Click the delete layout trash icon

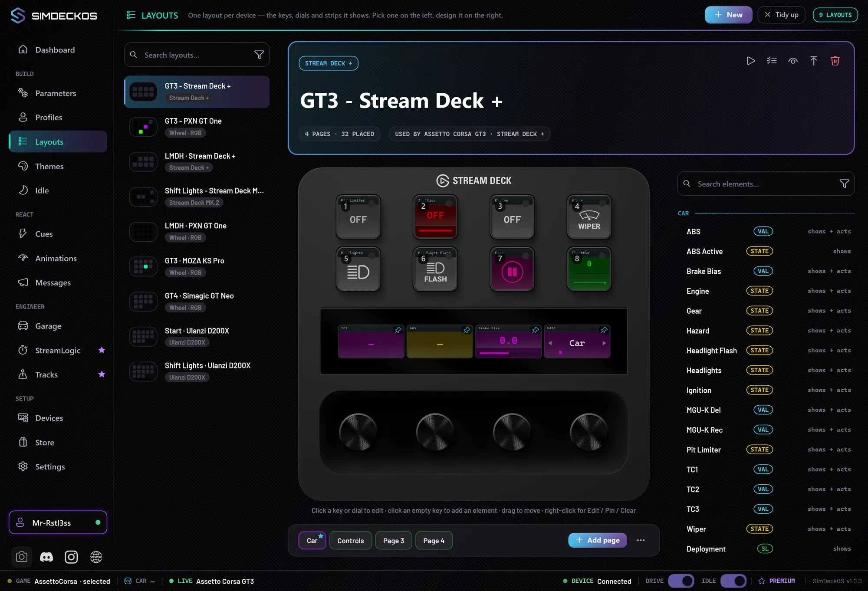click(835, 61)
